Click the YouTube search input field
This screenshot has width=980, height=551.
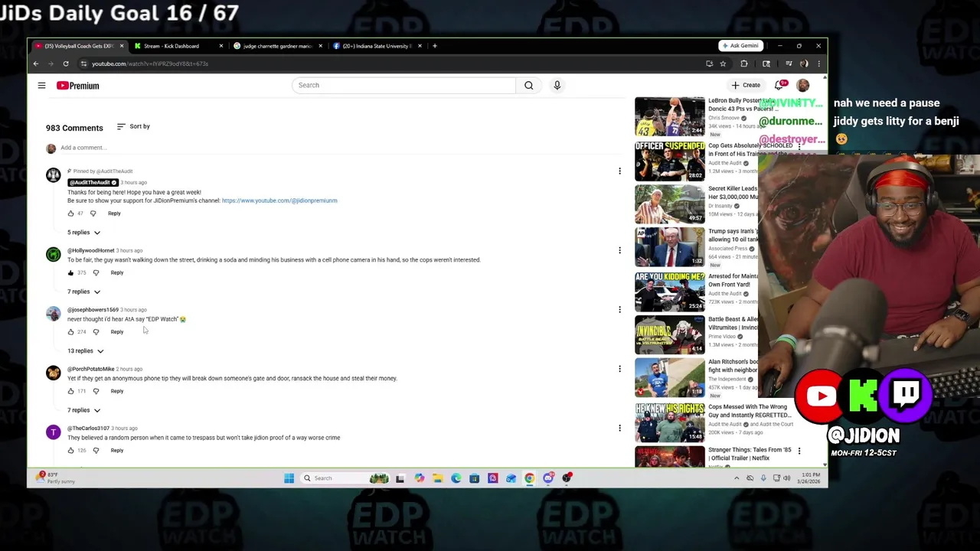coord(403,85)
